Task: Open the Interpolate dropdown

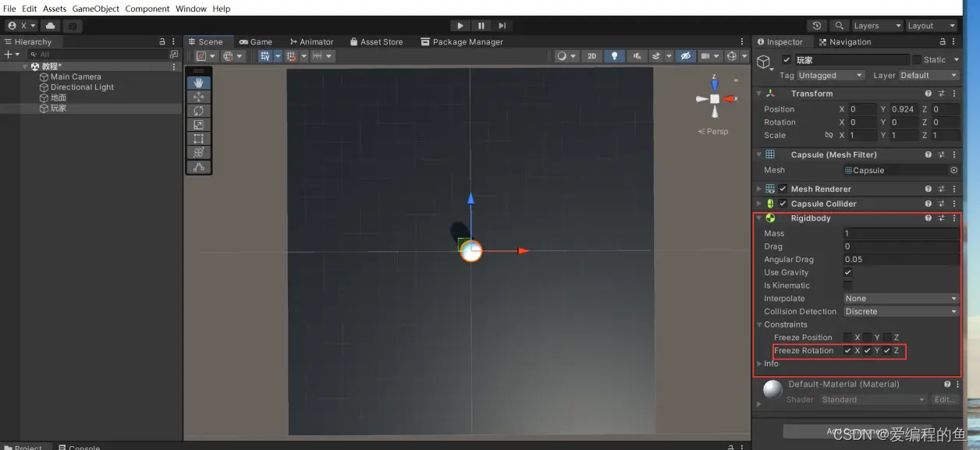Action: [900, 298]
